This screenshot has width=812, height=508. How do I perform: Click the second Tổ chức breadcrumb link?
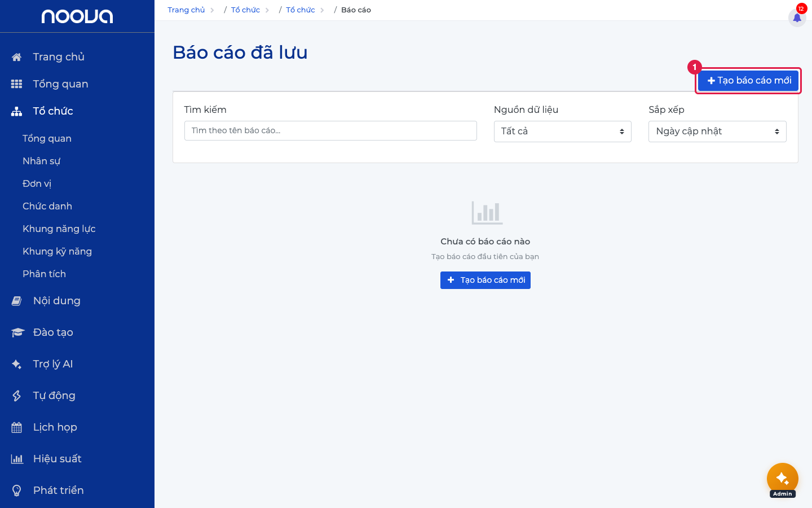pos(300,10)
